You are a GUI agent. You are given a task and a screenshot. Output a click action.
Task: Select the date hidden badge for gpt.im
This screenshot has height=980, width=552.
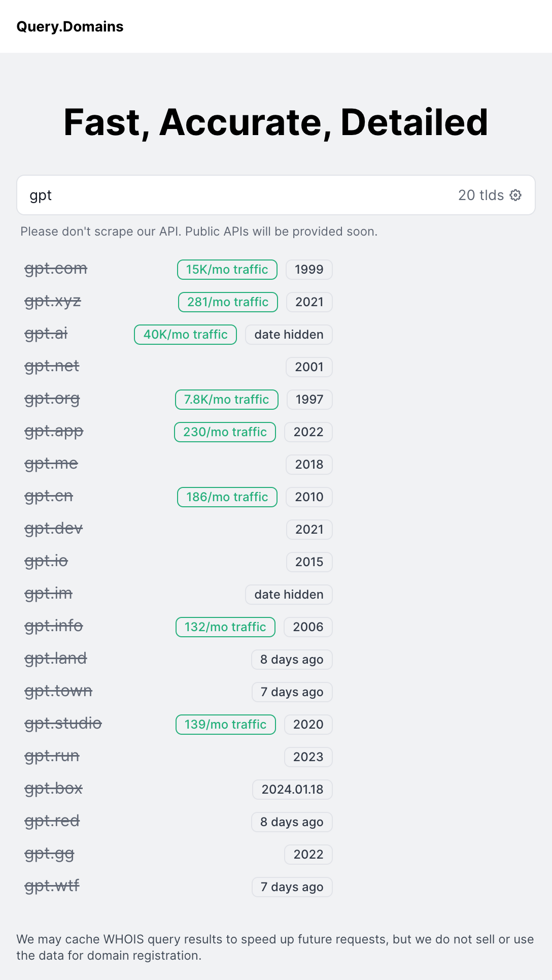pos(288,594)
